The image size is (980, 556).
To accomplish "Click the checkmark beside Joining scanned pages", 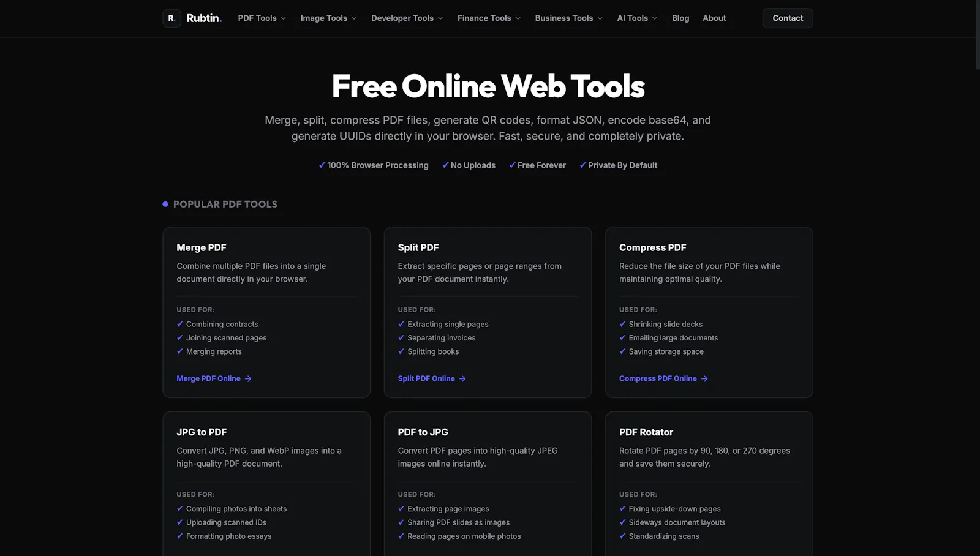I will (x=180, y=337).
